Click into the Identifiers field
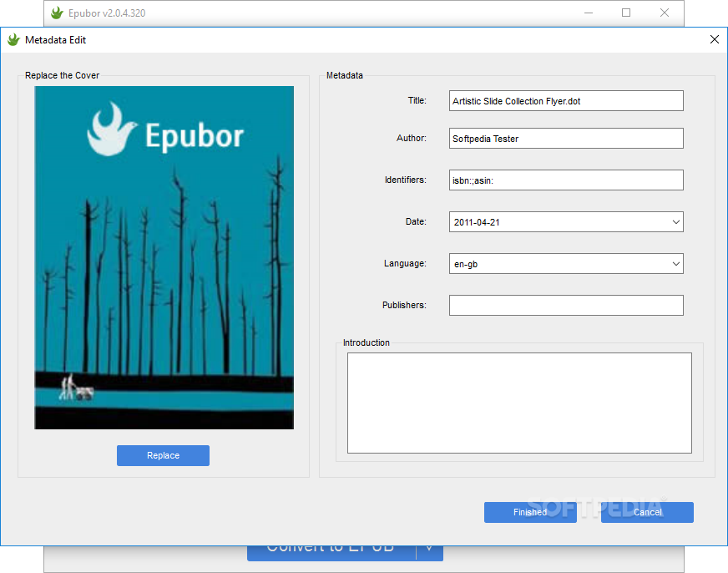728x573 pixels. pos(566,180)
